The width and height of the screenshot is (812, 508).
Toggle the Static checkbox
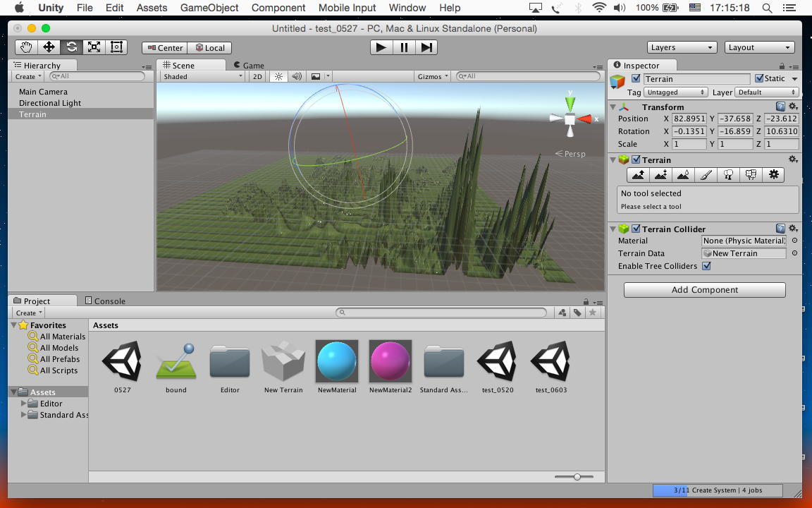click(759, 78)
